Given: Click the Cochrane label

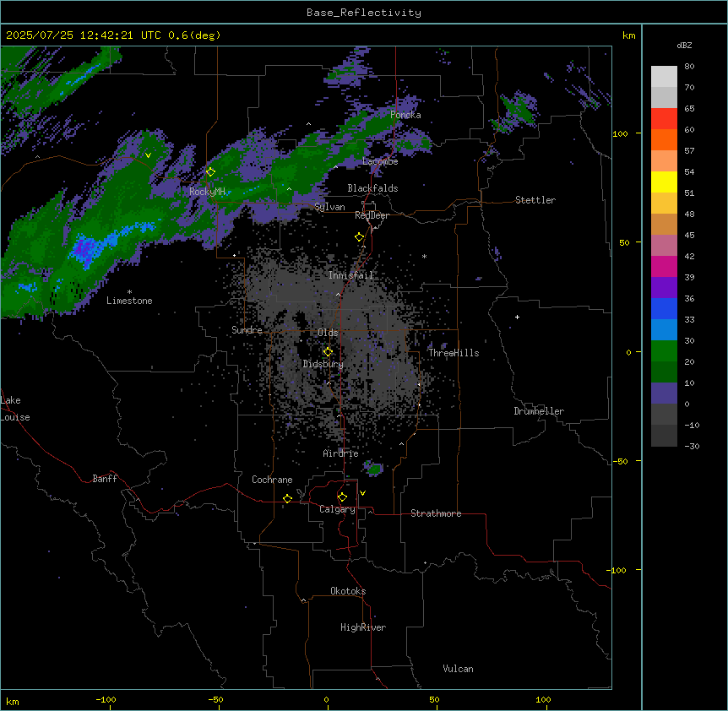Looking at the screenshot, I should pos(272,480).
